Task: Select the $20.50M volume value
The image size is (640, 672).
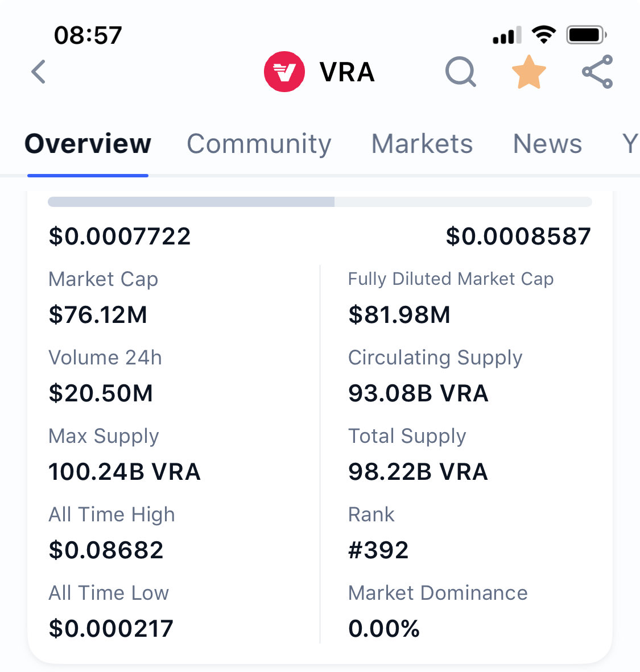Action: tap(101, 393)
